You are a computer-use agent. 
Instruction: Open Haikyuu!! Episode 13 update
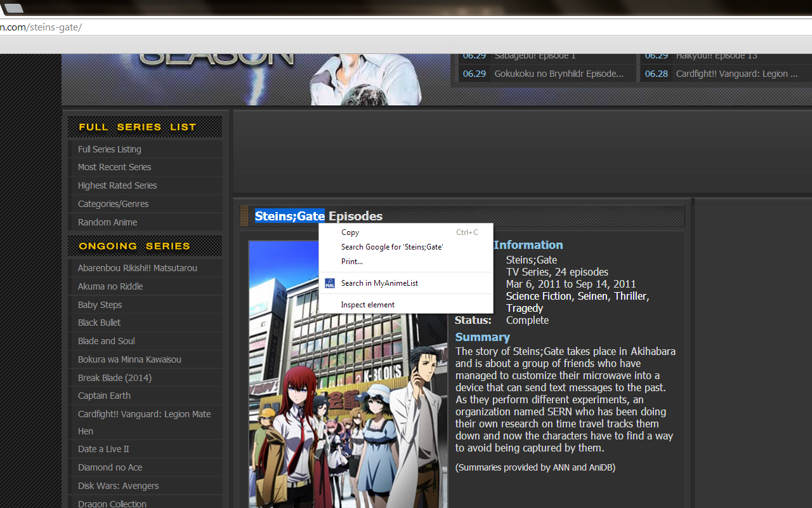tap(717, 56)
